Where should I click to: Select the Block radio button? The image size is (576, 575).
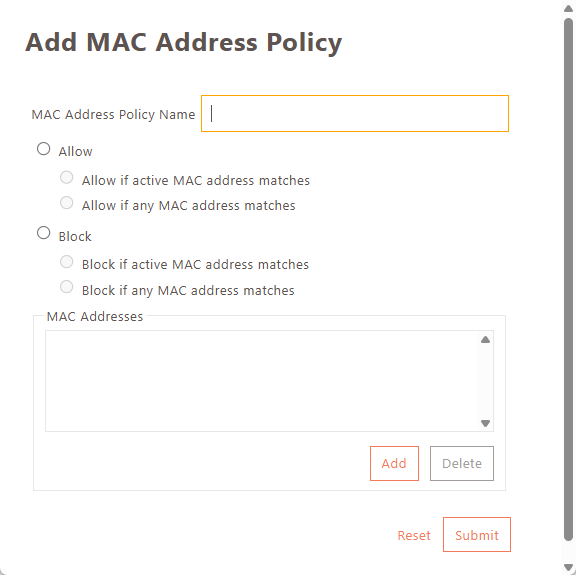point(43,233)
